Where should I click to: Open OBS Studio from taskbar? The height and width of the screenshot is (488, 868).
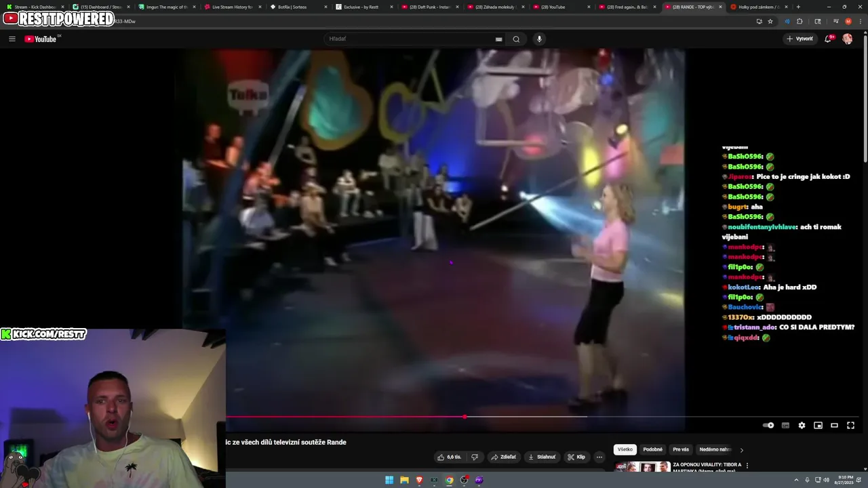click(x=464, y=480)
